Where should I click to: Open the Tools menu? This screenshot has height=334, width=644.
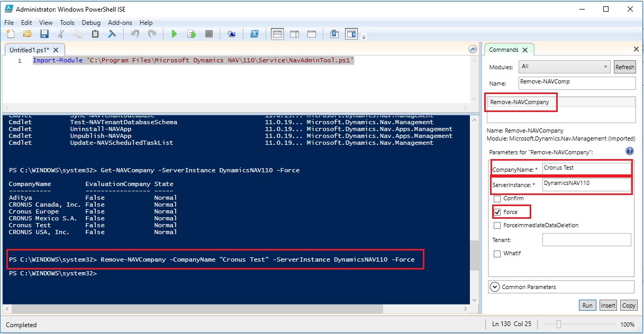point(67,23)
